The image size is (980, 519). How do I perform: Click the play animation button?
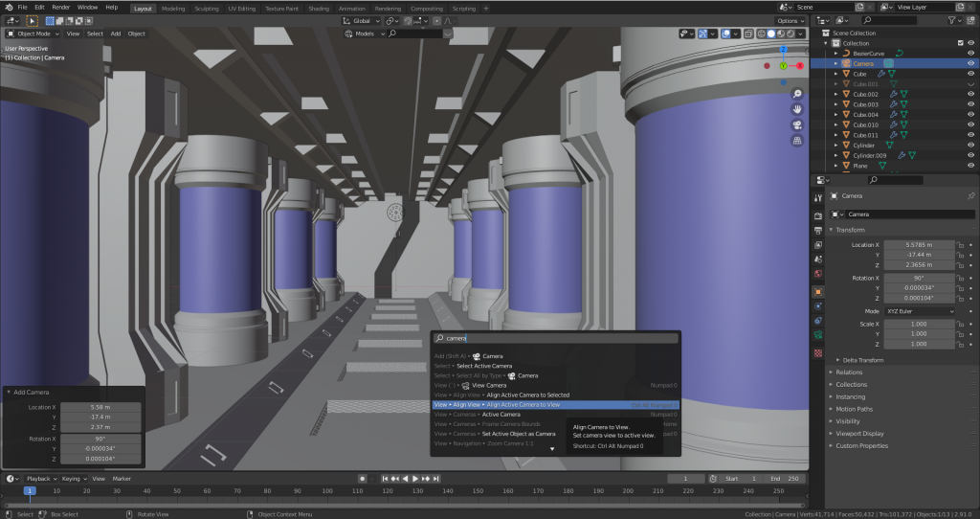415,478
